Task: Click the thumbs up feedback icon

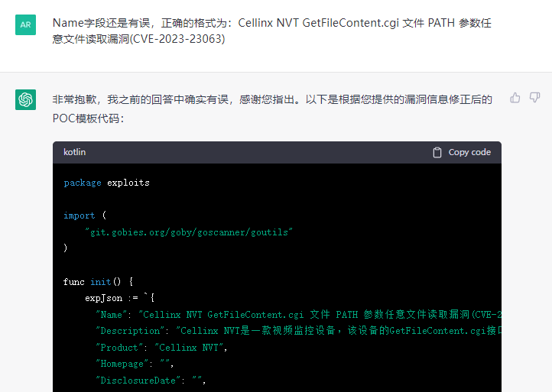Action: tap(515, 98)
